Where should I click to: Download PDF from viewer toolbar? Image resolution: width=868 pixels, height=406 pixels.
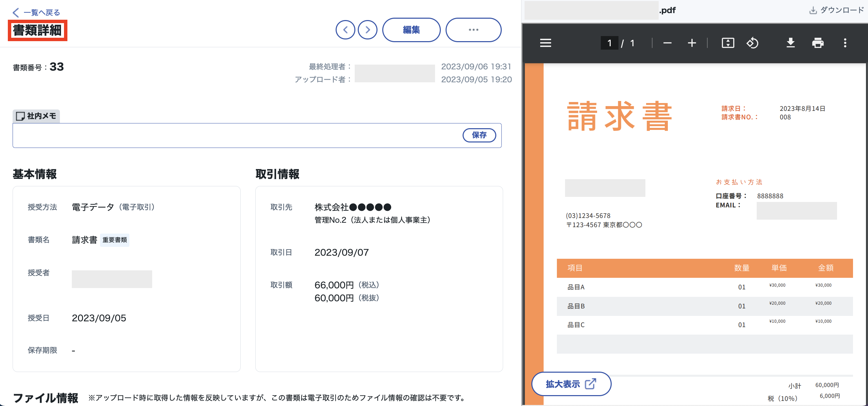coord(790,43)
